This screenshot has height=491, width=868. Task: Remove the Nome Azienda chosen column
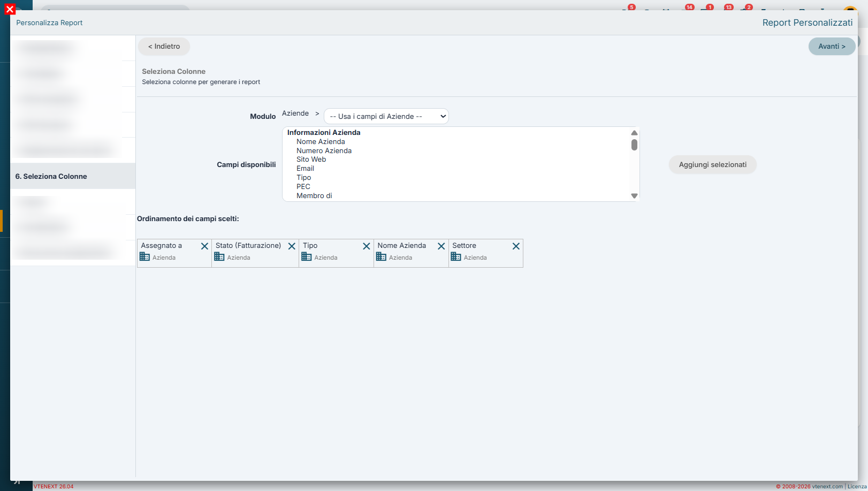click(441, 246)
